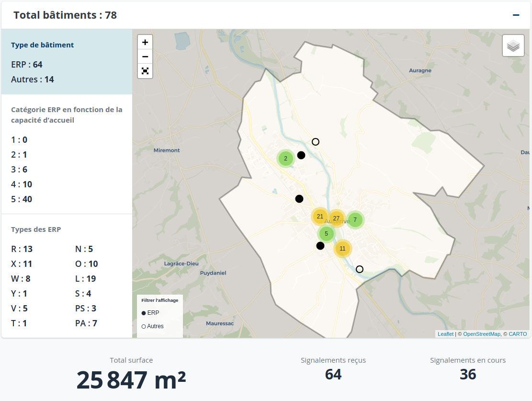Click the "25 847 m²" total surface value
532x401 pixels.
[131, 379]
